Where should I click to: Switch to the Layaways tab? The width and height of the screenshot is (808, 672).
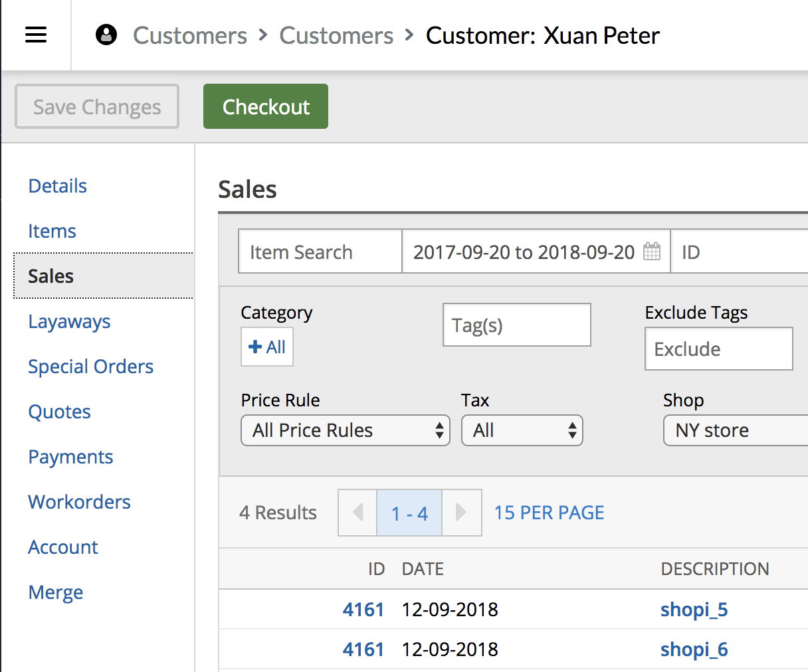pyautogui.click(x=69, y=321)
